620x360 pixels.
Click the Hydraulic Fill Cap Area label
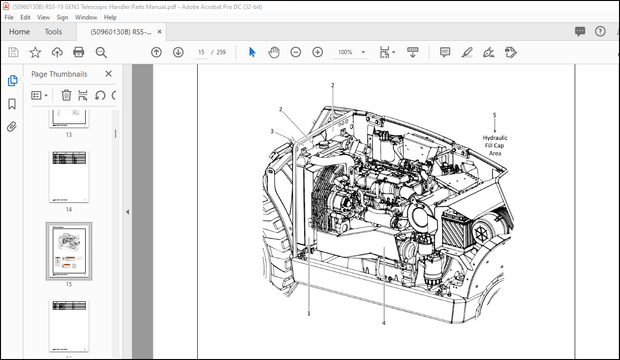click(x=495, y=146)
